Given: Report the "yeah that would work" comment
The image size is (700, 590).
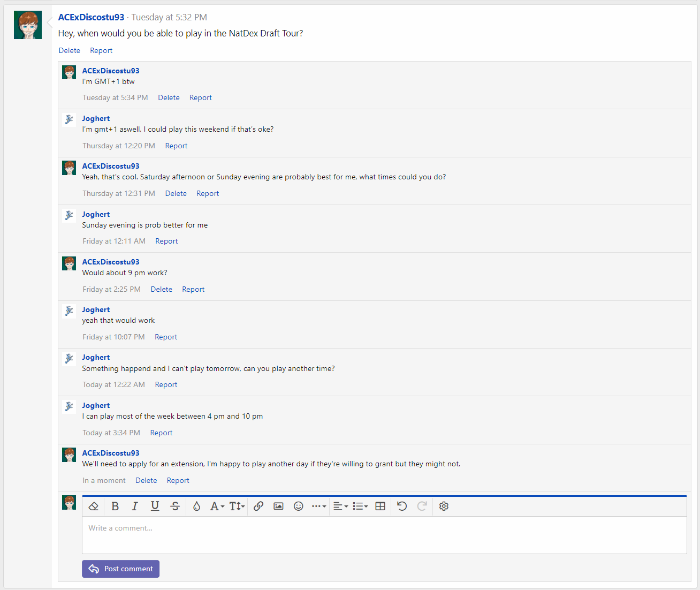Looking at the screenshot, I should tap(166, 337).
